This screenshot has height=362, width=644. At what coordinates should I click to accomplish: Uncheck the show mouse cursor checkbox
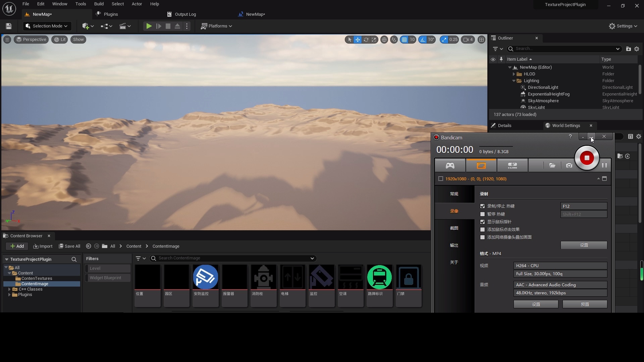482,222
